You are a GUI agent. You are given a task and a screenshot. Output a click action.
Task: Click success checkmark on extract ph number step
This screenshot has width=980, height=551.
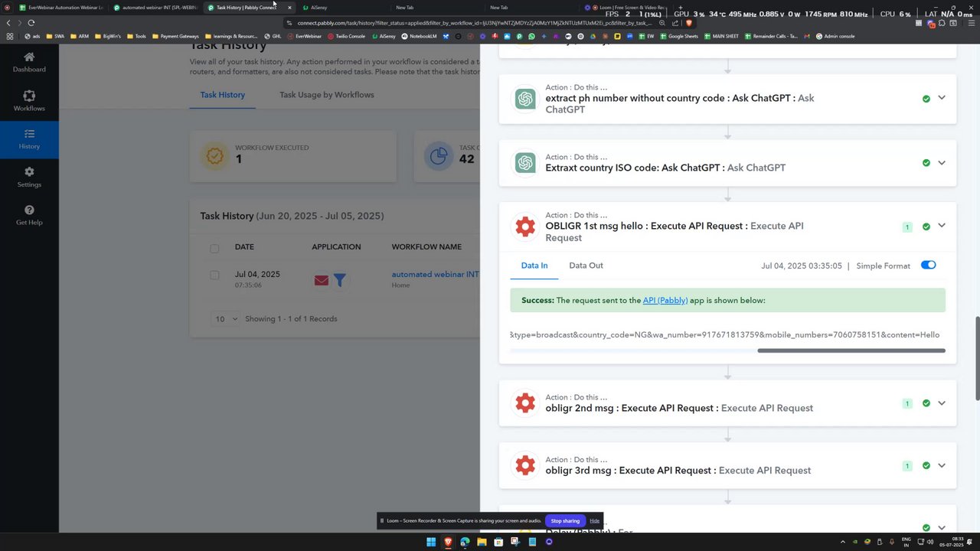pos(926,99)
